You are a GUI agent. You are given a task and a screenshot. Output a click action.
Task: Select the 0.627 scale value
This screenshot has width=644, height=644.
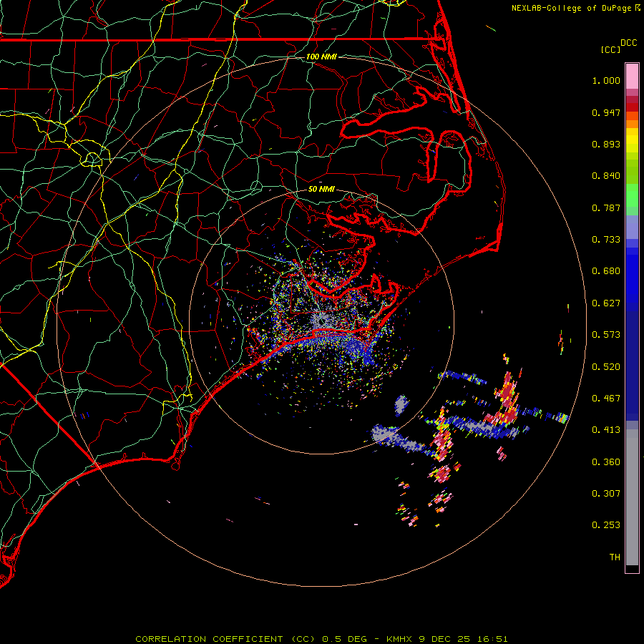[606, 303]
